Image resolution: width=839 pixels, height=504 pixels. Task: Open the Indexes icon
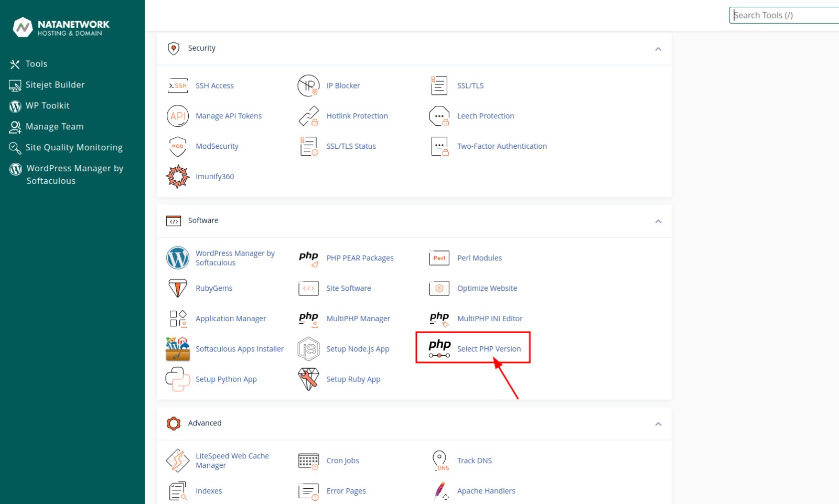pyautogui.click(x=178, y=491)
